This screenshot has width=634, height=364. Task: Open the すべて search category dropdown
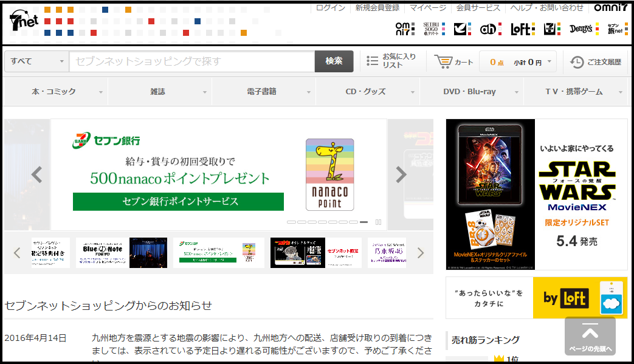37,61
